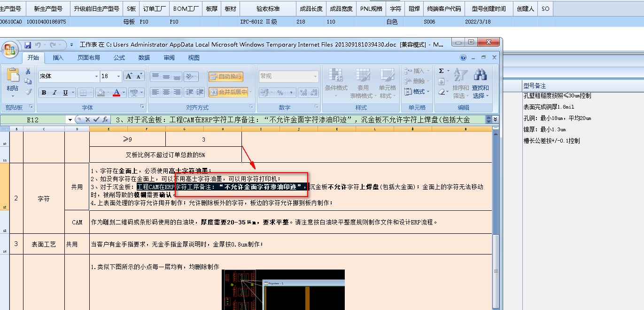Switch to the 数据 ribbon tab

[144, 58]
